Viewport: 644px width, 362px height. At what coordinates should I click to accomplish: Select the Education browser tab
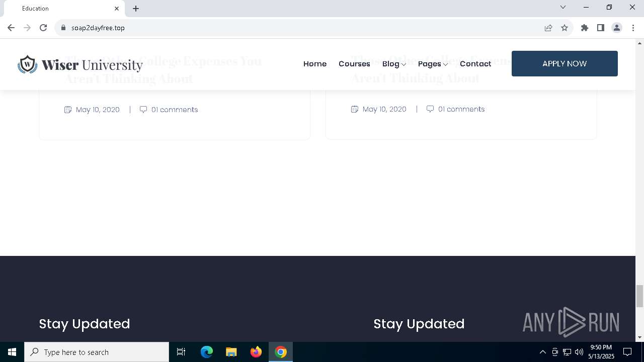pyautogui.click(x=64, y=9)
